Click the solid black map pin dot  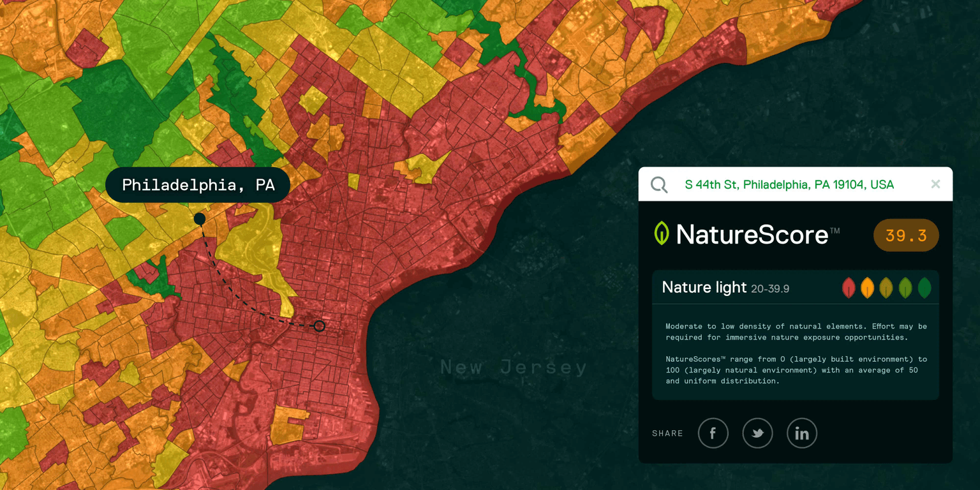(200, 219)
